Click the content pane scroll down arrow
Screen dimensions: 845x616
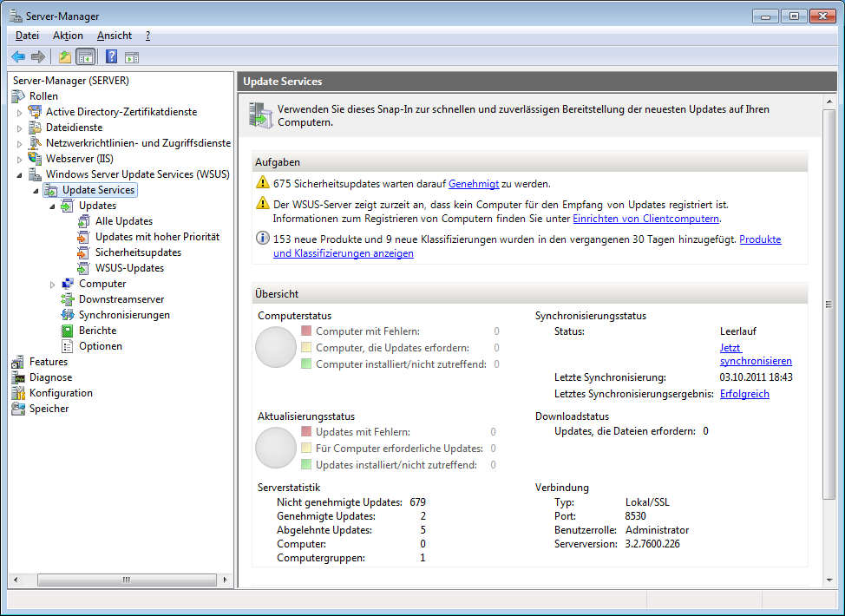829,580
